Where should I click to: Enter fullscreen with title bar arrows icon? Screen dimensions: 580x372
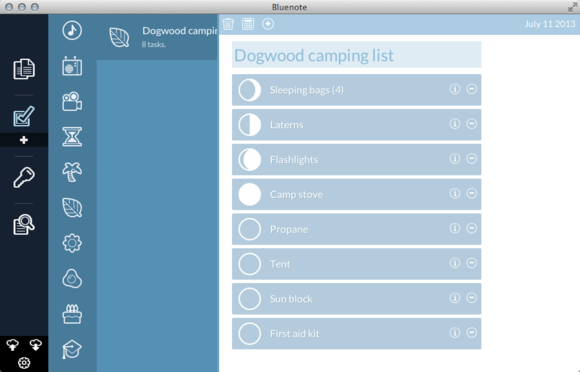[572, 7]
